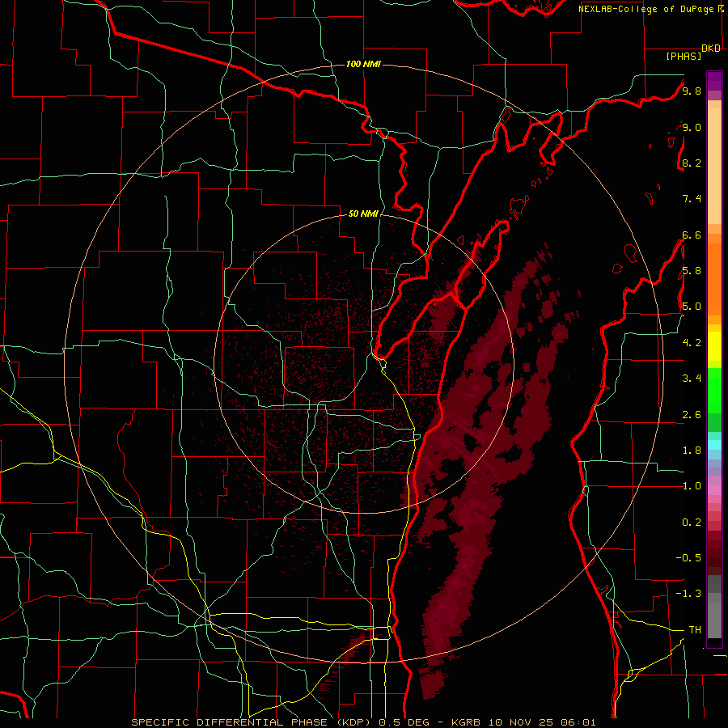The width and height of the screenshot is (728, 728).
Task: Click the "TH" threshold label on the scale
Action: [x=695, y=630]
